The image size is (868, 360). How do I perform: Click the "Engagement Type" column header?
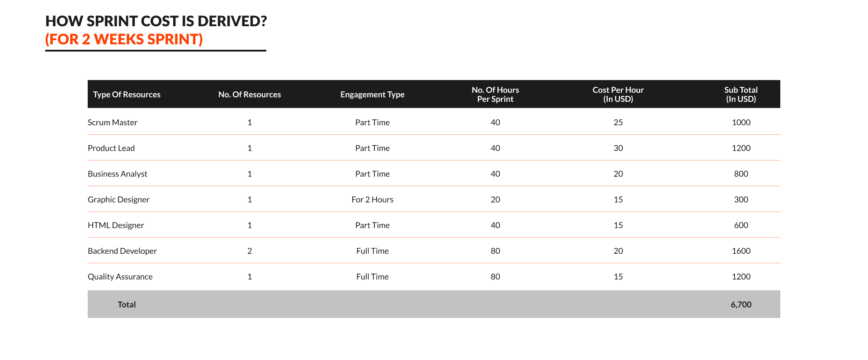point(373,95)
